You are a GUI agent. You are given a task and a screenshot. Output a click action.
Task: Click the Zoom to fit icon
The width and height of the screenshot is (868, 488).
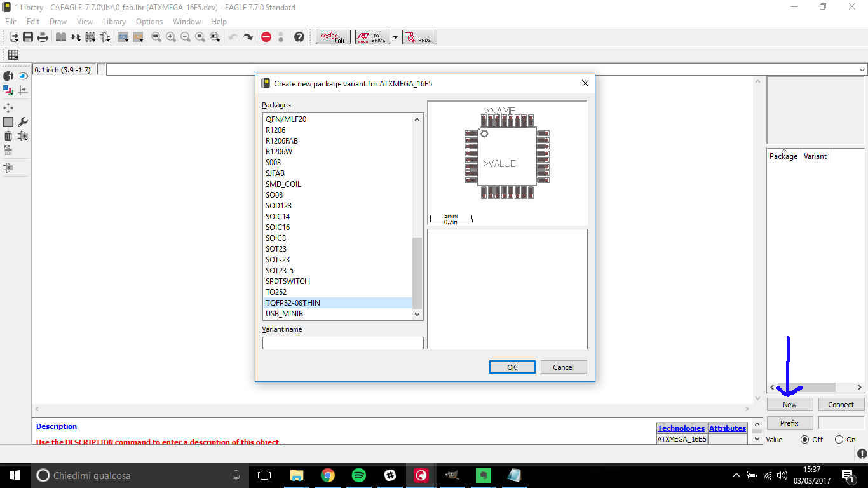(x=156, y=37)
